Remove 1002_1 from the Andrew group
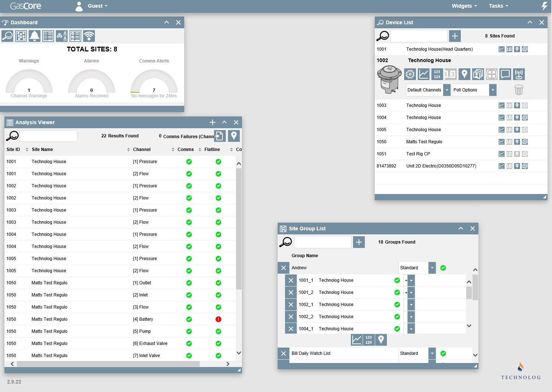 pyautogui.click(x=291, y=305)
